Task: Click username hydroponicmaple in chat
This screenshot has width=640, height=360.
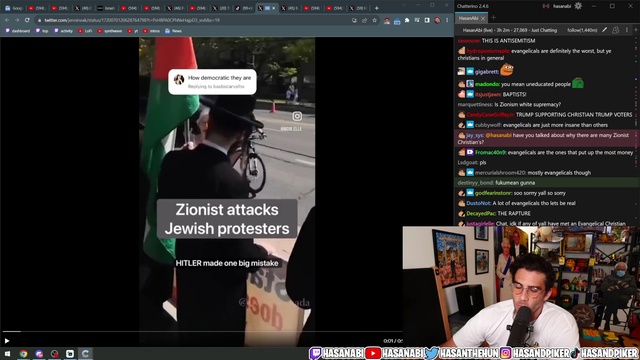Action: tap(487, 51)
